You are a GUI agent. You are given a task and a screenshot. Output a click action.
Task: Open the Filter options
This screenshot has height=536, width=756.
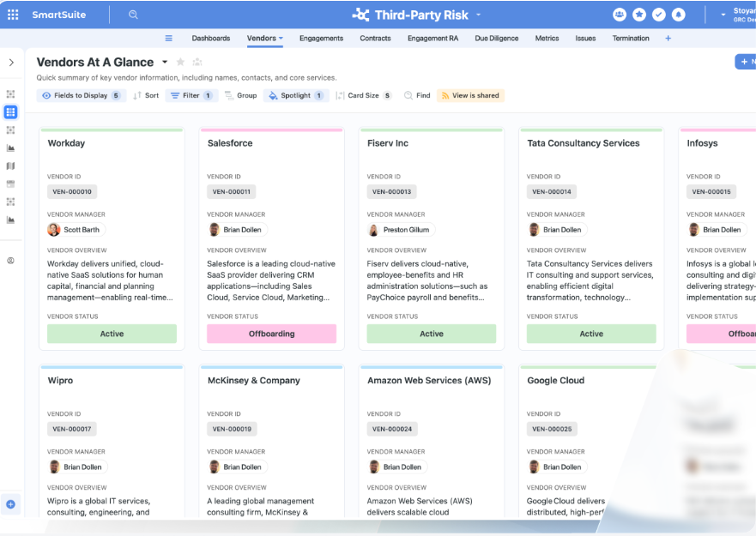click(191, 95)
